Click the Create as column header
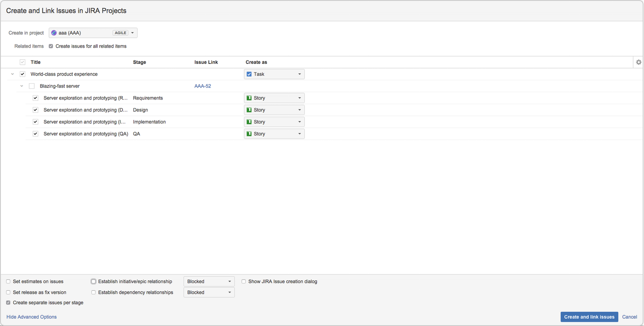This screenshot has height=326, width=644. click(x=256, y=62)
